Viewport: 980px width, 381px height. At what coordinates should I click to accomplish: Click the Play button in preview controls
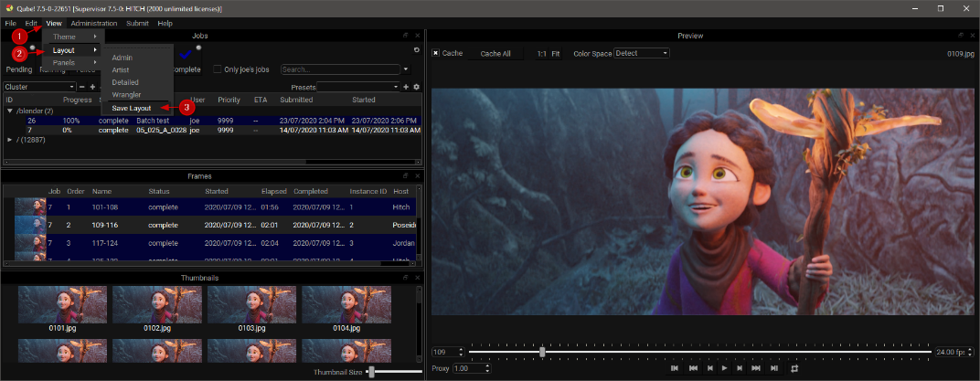(x=724, y=368)
